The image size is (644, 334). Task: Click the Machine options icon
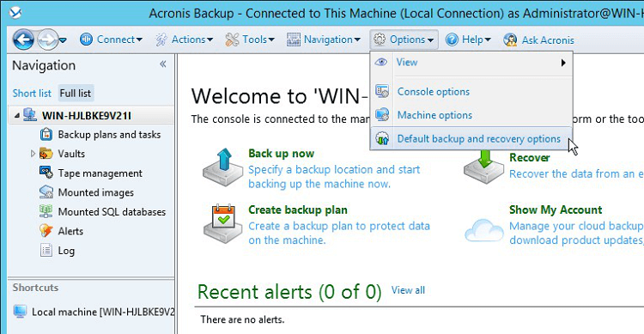382,114
